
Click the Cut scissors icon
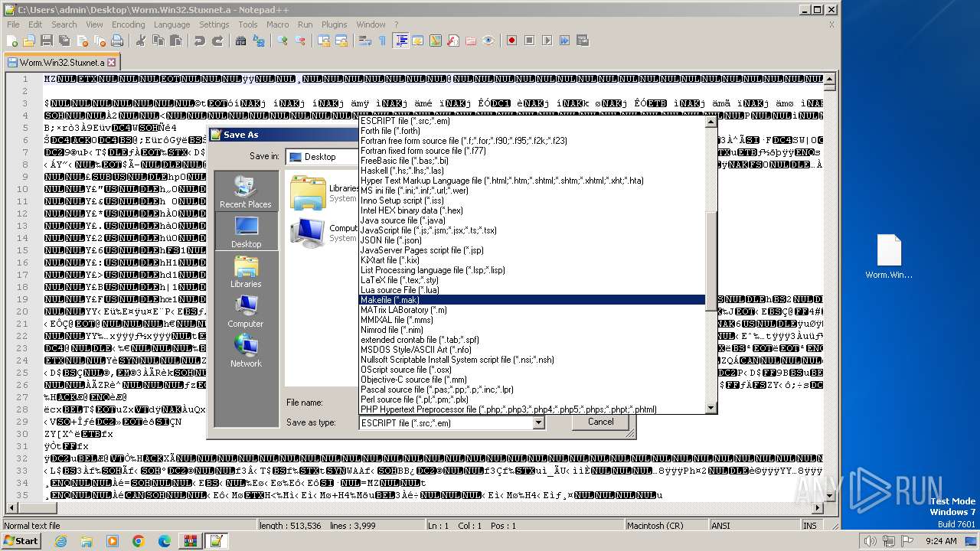click(141, 41)
